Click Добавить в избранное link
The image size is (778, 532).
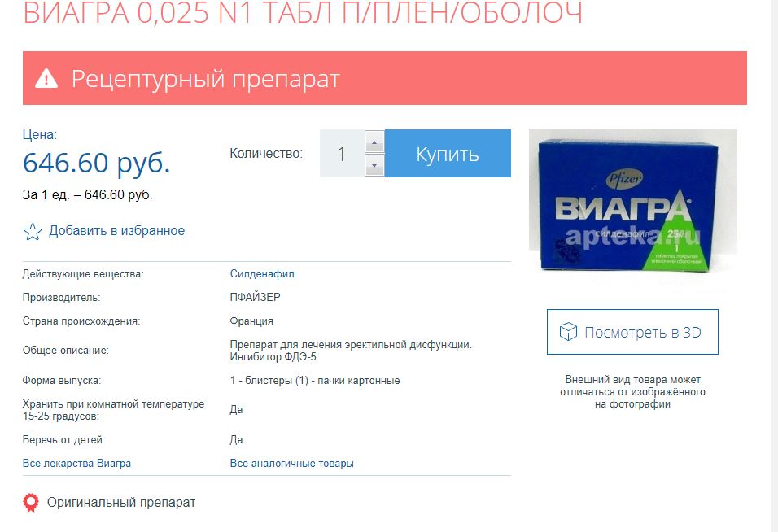(116, 230)
